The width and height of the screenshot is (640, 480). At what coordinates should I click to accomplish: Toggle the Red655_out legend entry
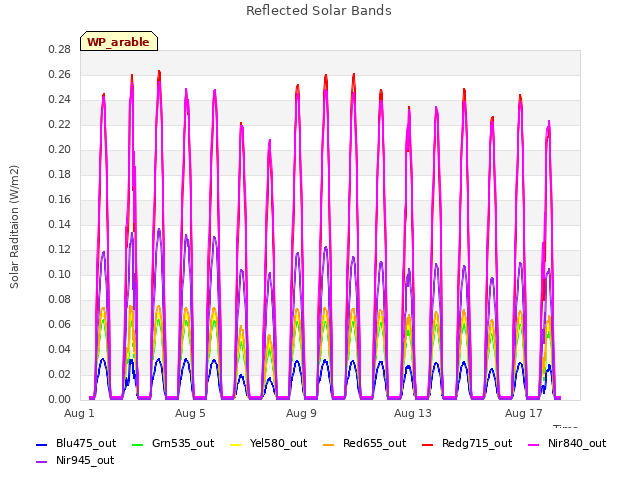tap(364, 444)
